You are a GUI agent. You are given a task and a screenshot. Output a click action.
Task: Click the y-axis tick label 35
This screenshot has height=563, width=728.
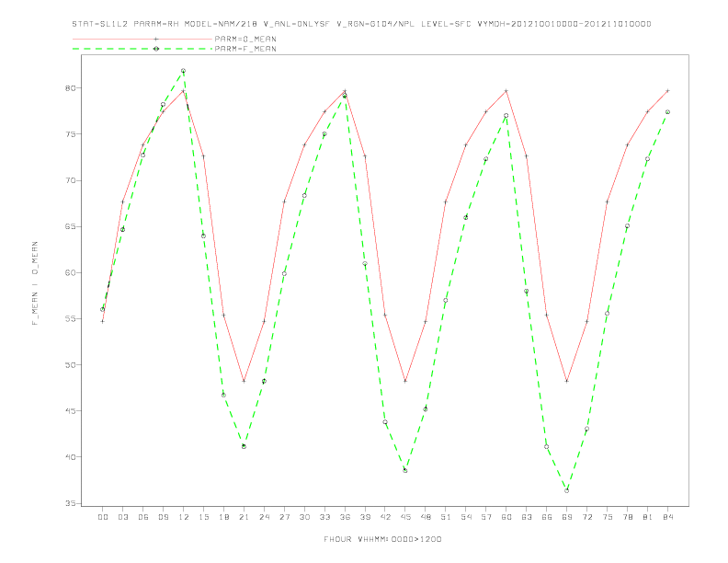point(69,503)
